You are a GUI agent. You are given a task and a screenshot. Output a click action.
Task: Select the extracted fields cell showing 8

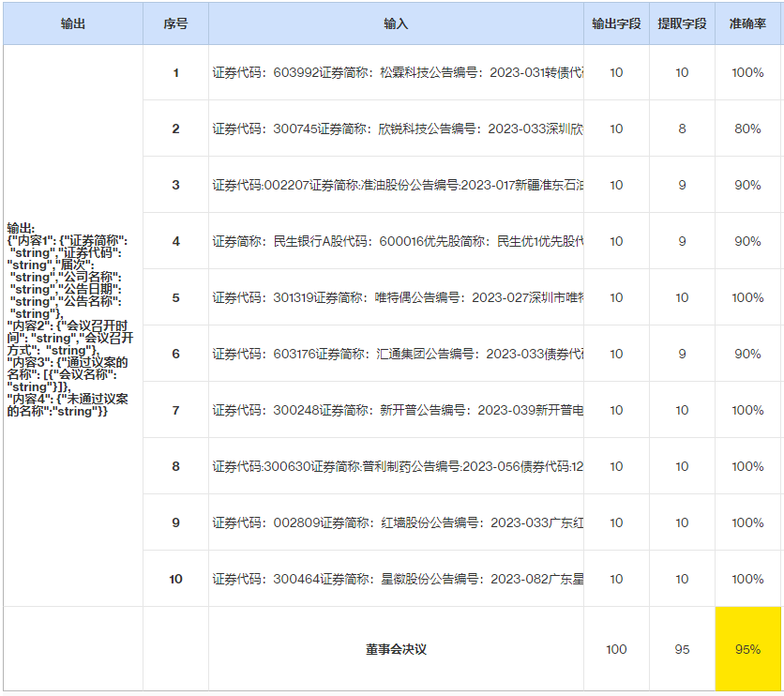pyautogui.click(x=682, y=129)
